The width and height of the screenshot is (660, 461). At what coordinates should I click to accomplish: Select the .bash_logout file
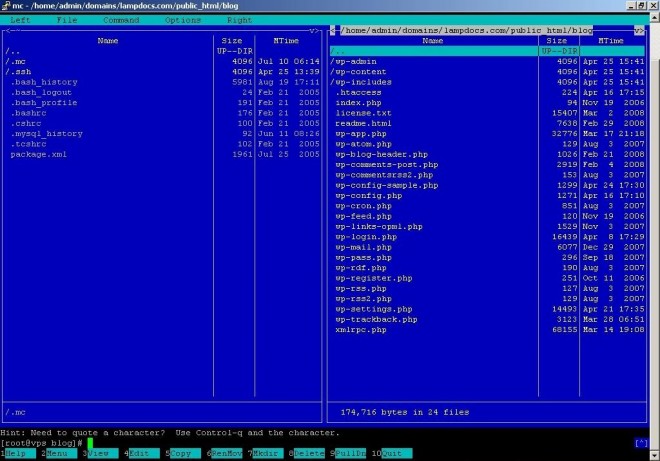162,93
